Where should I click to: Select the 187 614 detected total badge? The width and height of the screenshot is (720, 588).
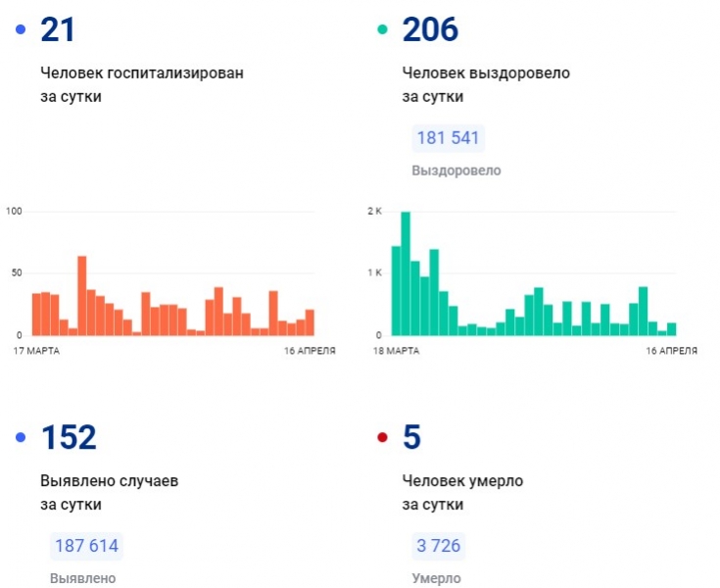click(x=85, y=546)
